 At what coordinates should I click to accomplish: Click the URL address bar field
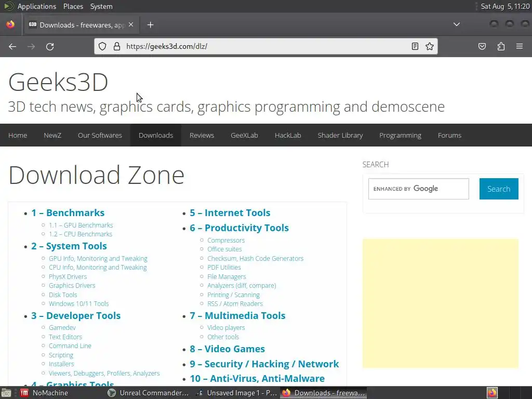(265, 46)
